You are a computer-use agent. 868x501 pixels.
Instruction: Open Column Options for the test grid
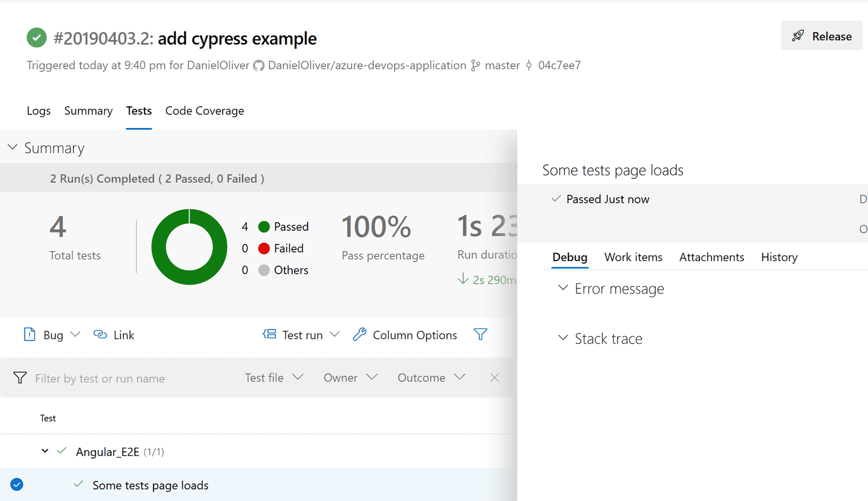pos(360,334)
